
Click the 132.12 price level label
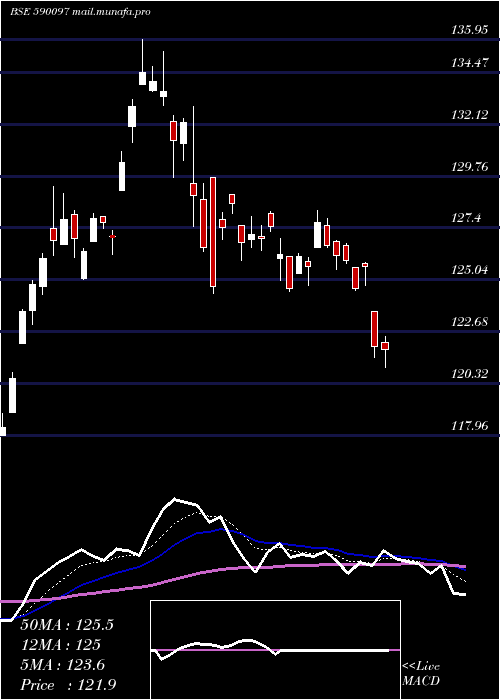[470, 115]
